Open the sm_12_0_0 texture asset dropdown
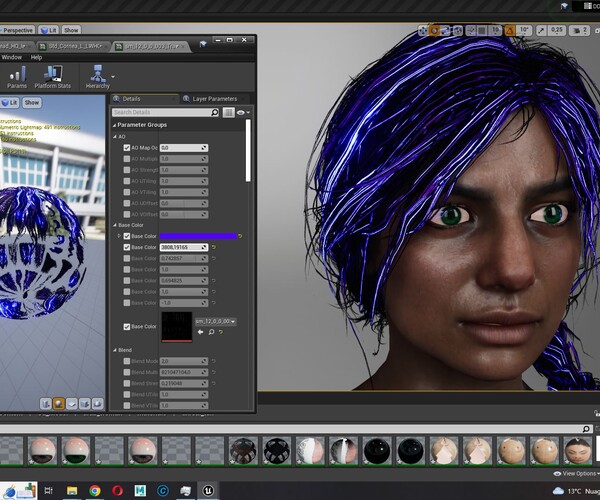The height and width of the screenshot is (500, 600). coord(215,322)
